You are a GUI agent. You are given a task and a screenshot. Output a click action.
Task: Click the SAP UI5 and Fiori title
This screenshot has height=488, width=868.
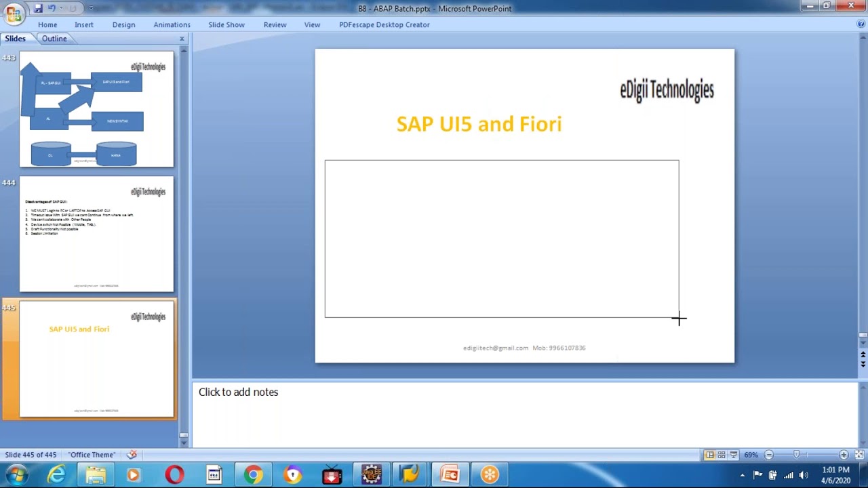[479, 124]
